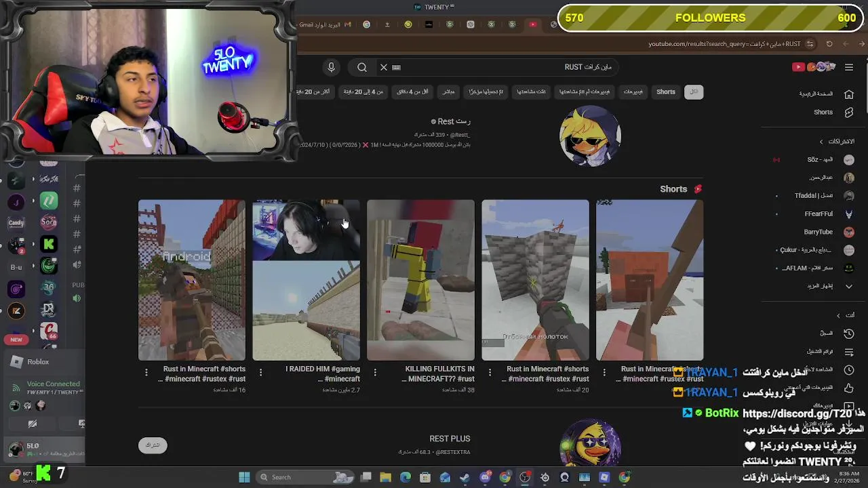Open Playlists from the sidebar

point(848,351)
